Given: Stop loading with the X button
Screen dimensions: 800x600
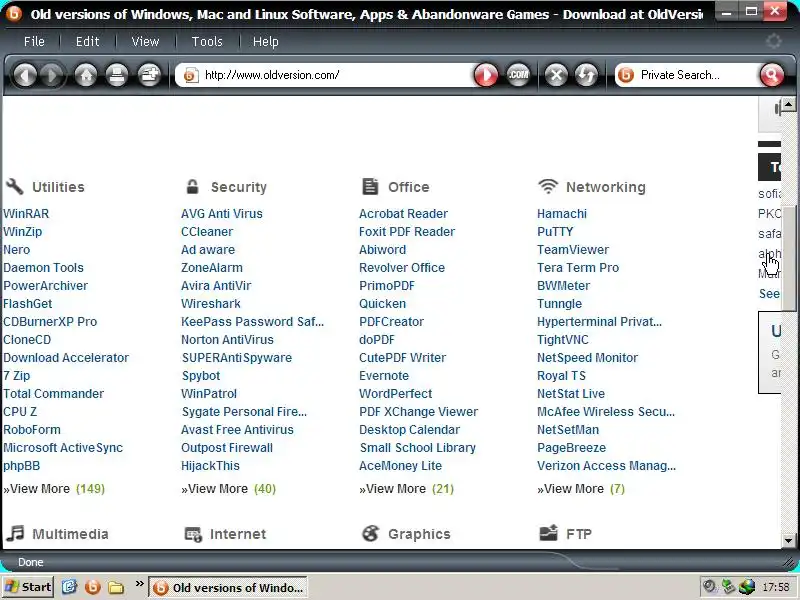Looking at the screenshot, I should 556,76.
